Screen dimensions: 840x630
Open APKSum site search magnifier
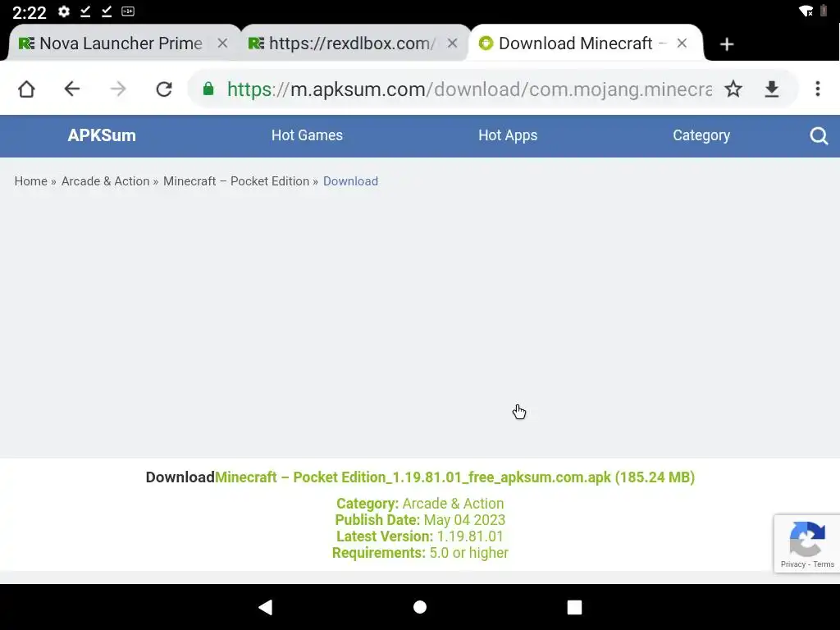pyautogui.click(x=819, y=135)
